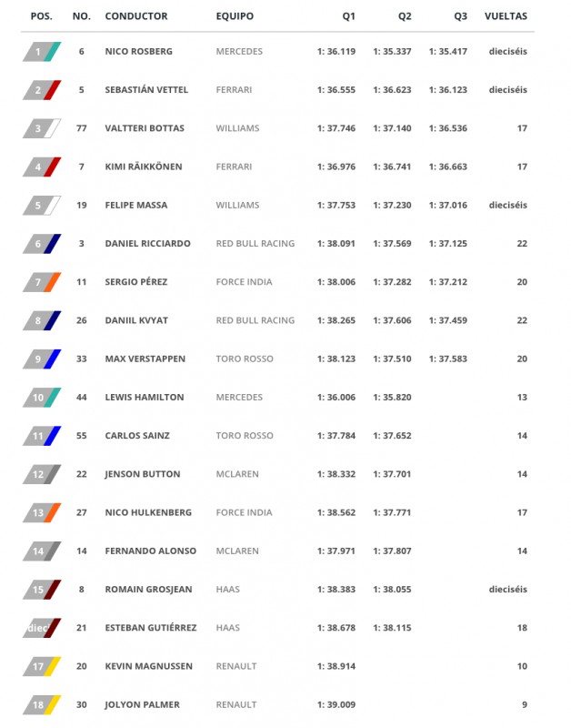Select Fernando Alonso driver name
The height and width of the screenshot is (728, 571).
(x=150, y=551)
